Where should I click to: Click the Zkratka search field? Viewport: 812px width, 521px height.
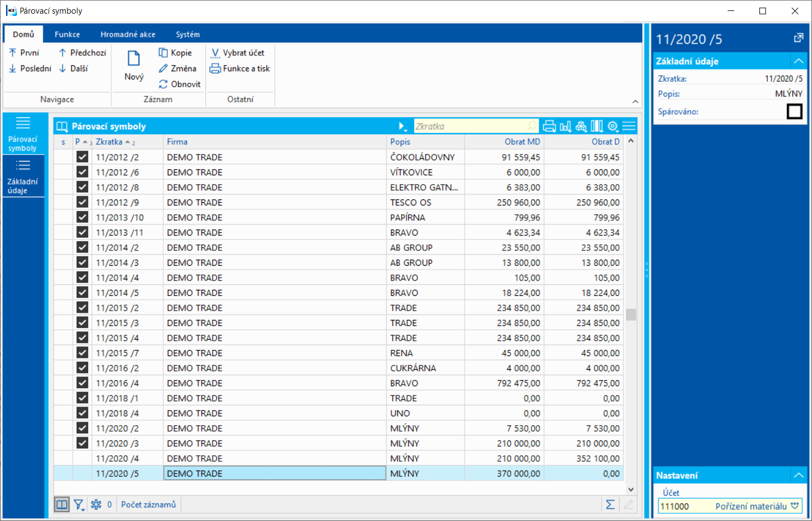coord(471,127)
